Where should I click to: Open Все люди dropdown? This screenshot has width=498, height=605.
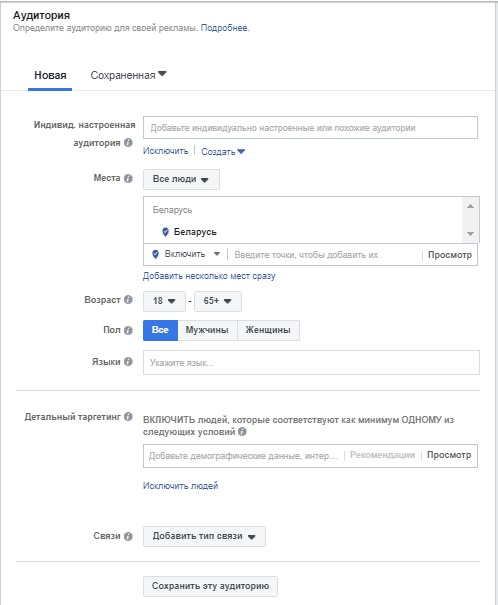pos(181,179)
